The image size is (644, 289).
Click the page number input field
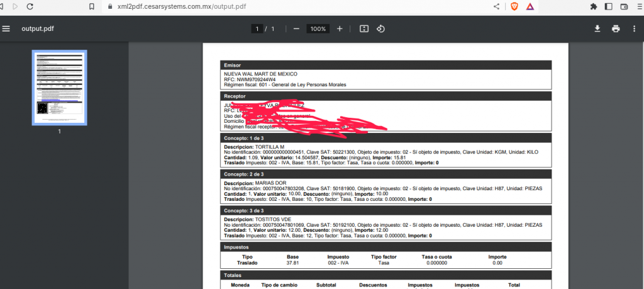pos(257,29)
